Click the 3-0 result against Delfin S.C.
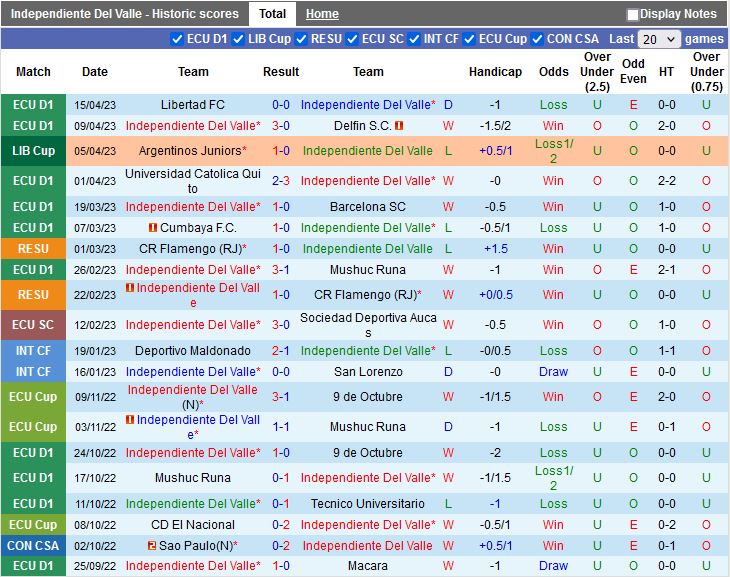 (281, 126)
